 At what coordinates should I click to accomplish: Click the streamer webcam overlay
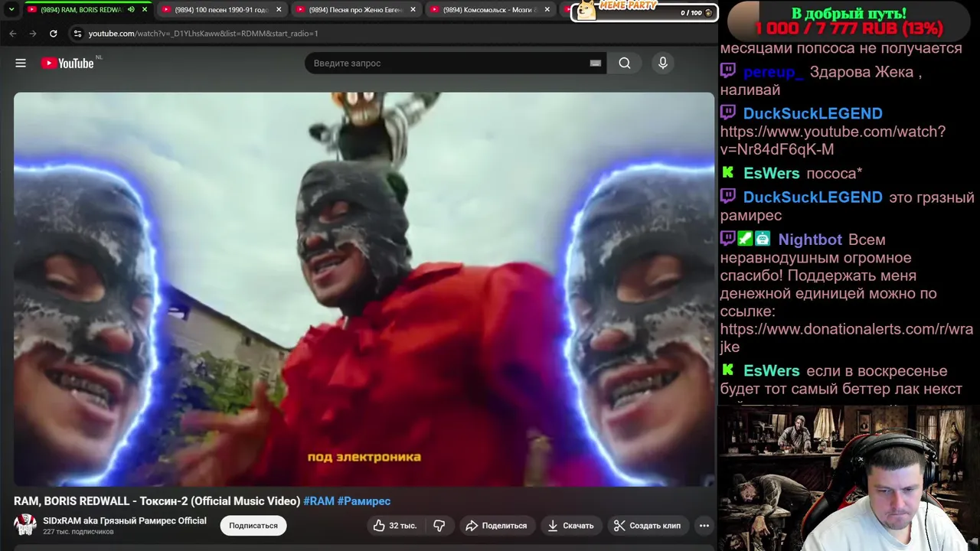click(848, 478)
